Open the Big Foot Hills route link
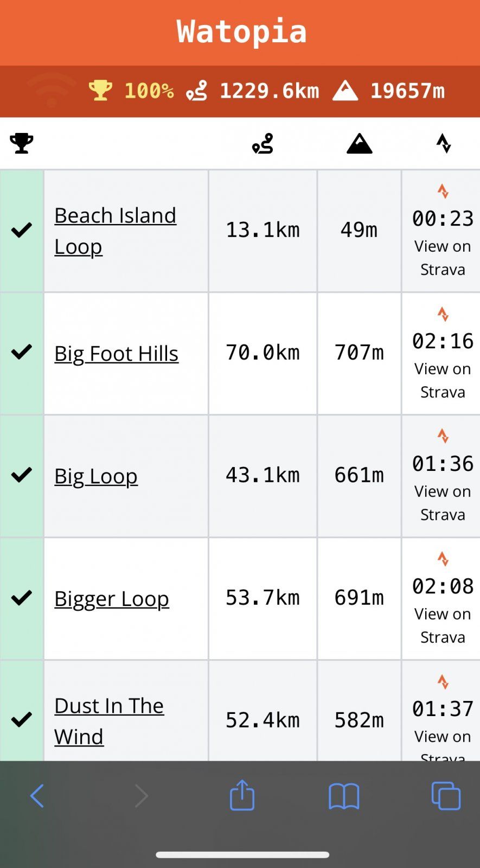 pos(116,354)
